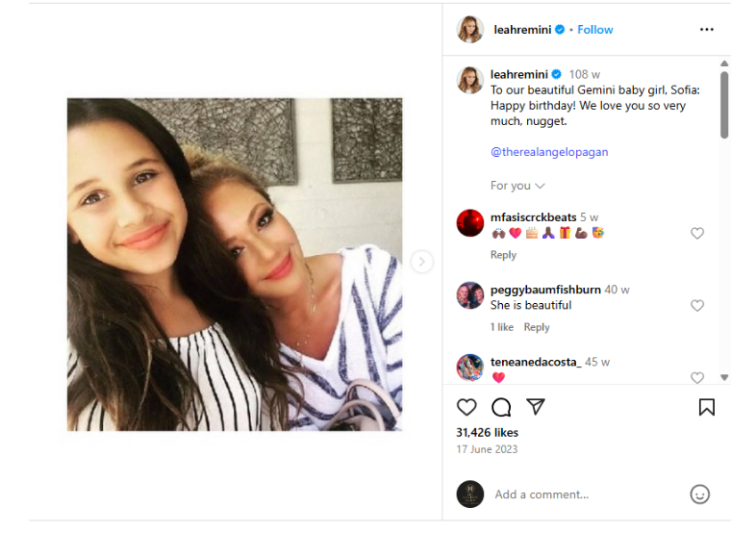This screenshot has height=558, width=756.
Task: View the 31,426 likes list
Action: pyautogui.click(x=487, y=432)
